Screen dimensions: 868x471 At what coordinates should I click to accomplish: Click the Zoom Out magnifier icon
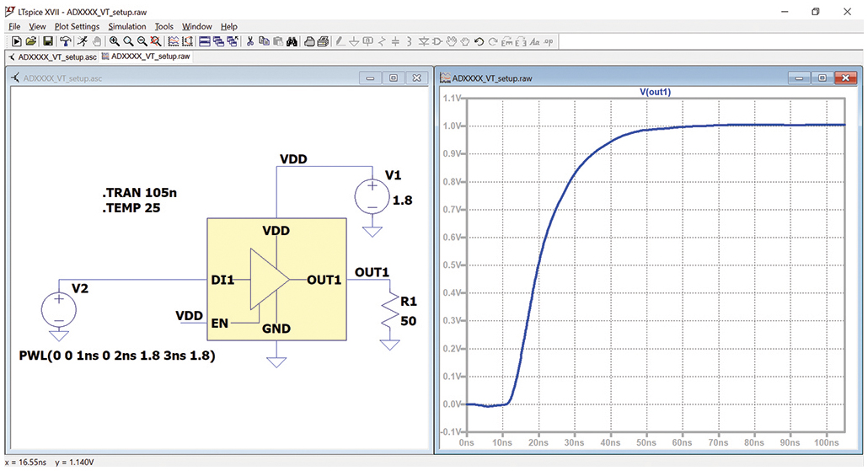click(x=142, y=41)
